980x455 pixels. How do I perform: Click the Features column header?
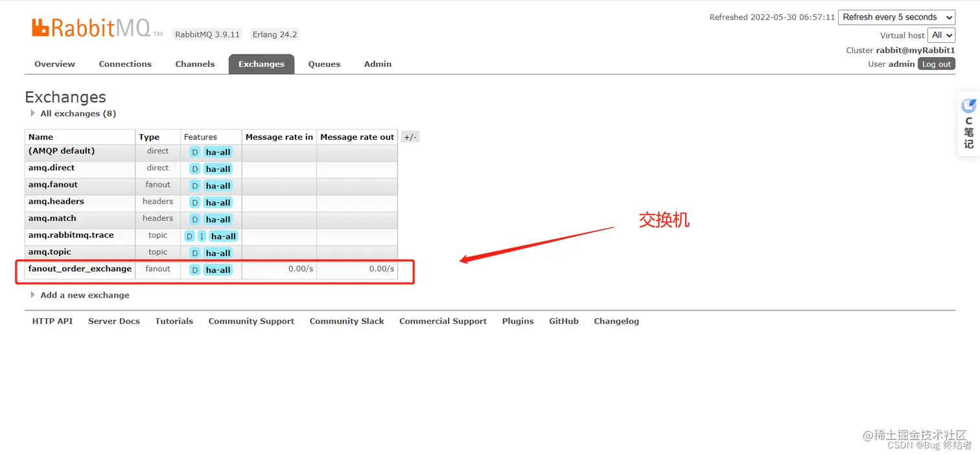coord(200,137)
